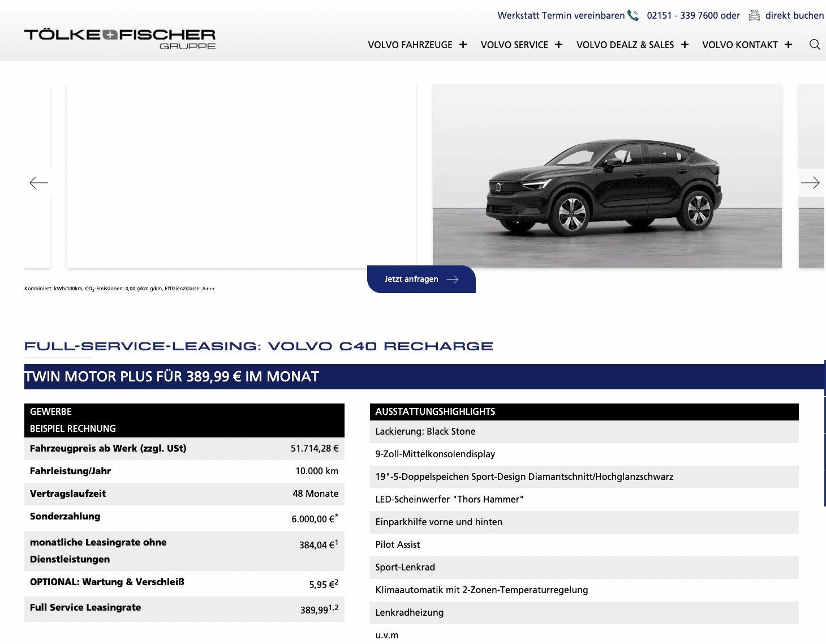Viewport: 826px width, 644px height.
Task: Open the search magnifier icon
Action: 815,45
